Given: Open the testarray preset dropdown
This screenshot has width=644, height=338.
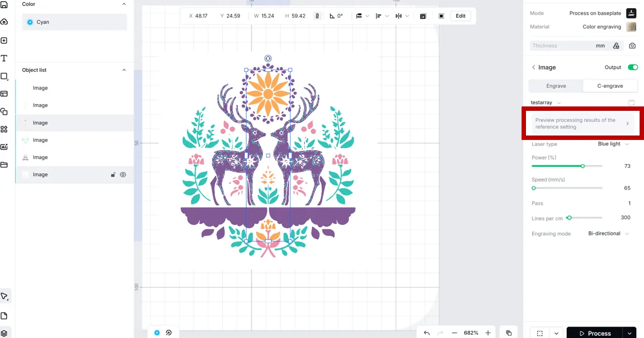Looking at the screenshot, I should coord(546,103).
